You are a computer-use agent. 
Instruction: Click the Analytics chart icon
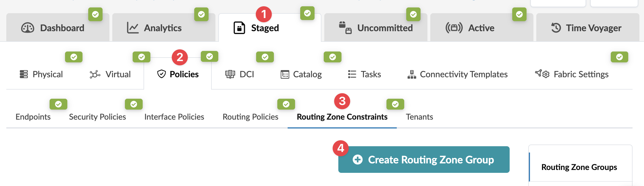click(133, 28)
